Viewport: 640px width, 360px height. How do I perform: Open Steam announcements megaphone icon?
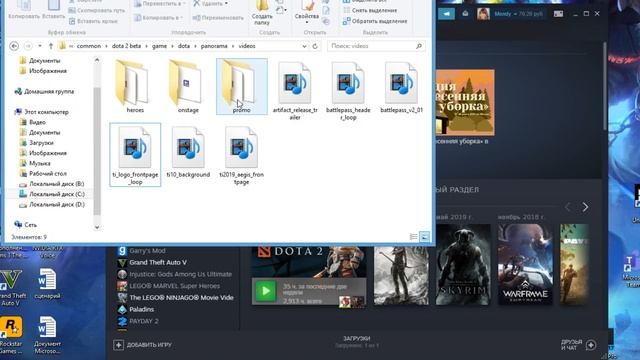[447, 14]
